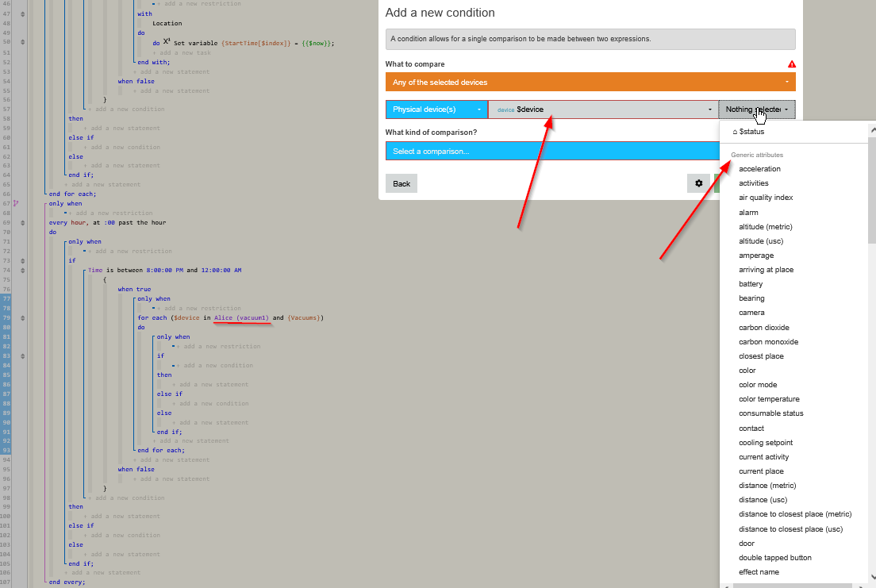The width and height of the screenshot is (876, 588).
Task: Select 'color mode' attribute
Action: 758,385
